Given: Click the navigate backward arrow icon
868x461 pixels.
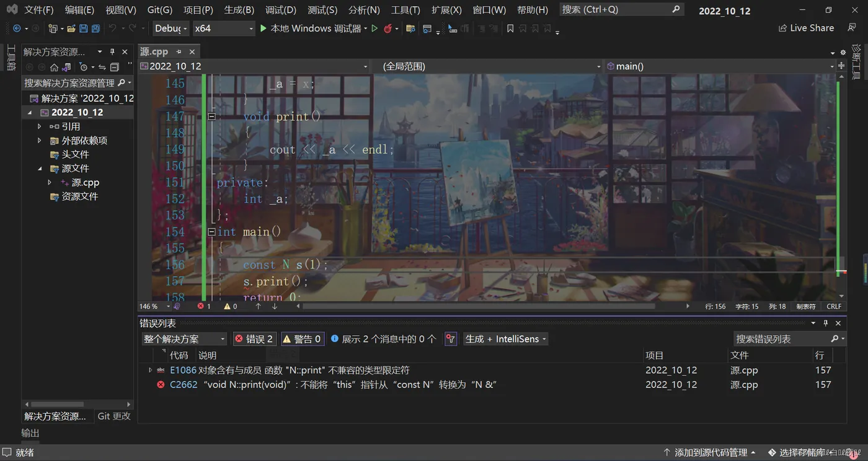Looking at the screenshot, I should (x=17, y=29).
